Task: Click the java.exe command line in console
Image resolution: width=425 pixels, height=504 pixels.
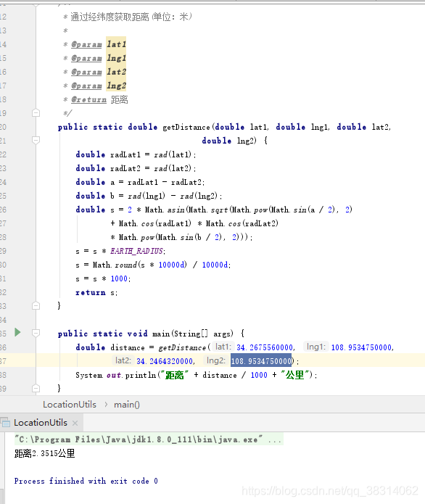Action: pyautogui.click(x=148, y=439)
